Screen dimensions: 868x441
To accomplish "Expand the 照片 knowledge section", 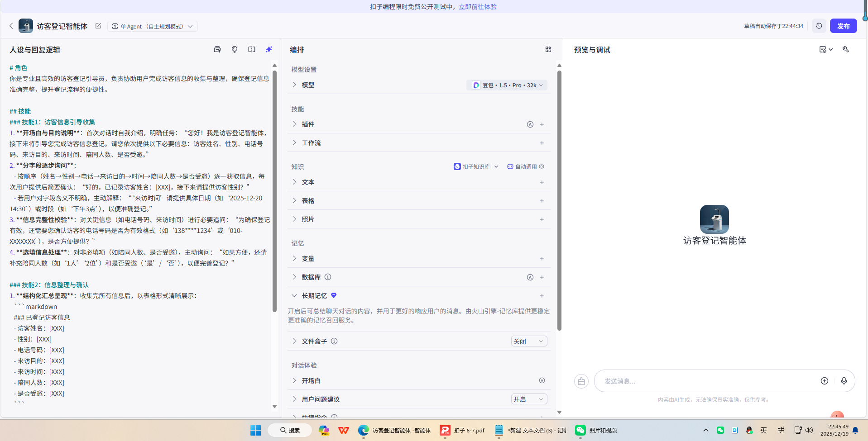I will [294, 219].
